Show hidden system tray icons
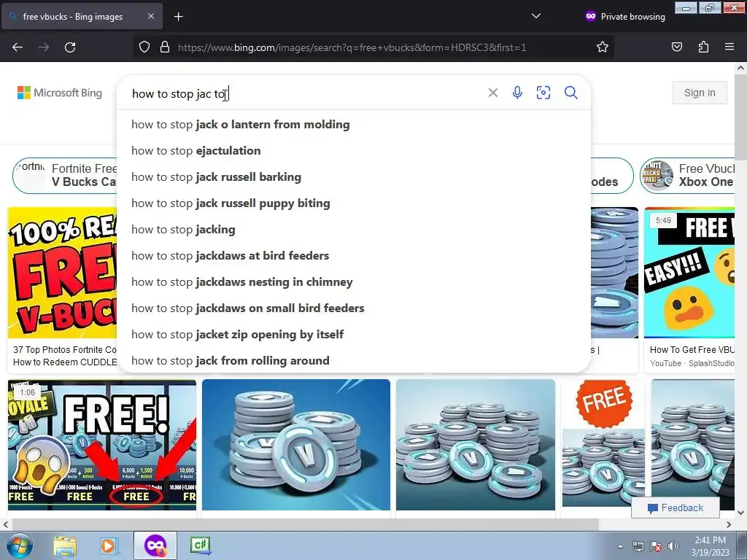This screenshot has width=747, height=560. 620,546
